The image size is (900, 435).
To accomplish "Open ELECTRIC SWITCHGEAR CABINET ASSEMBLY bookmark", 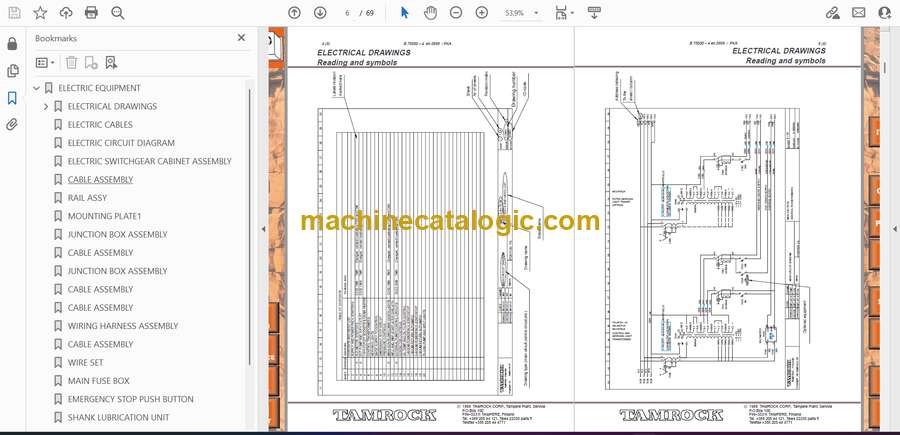I will [x=149, y=161].
